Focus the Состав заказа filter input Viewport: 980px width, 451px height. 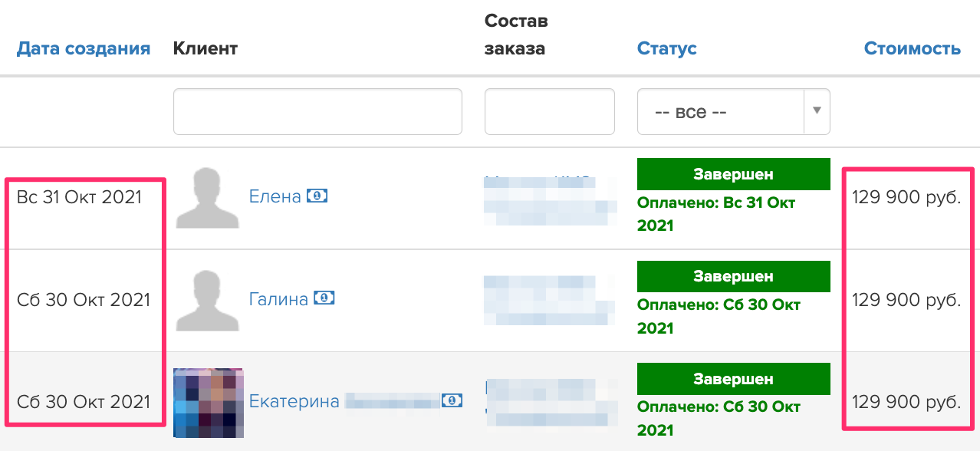point(549,112)
